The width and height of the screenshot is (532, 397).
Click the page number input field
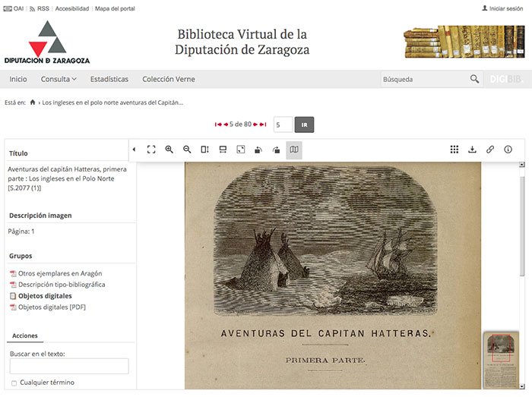click(283, 124)
